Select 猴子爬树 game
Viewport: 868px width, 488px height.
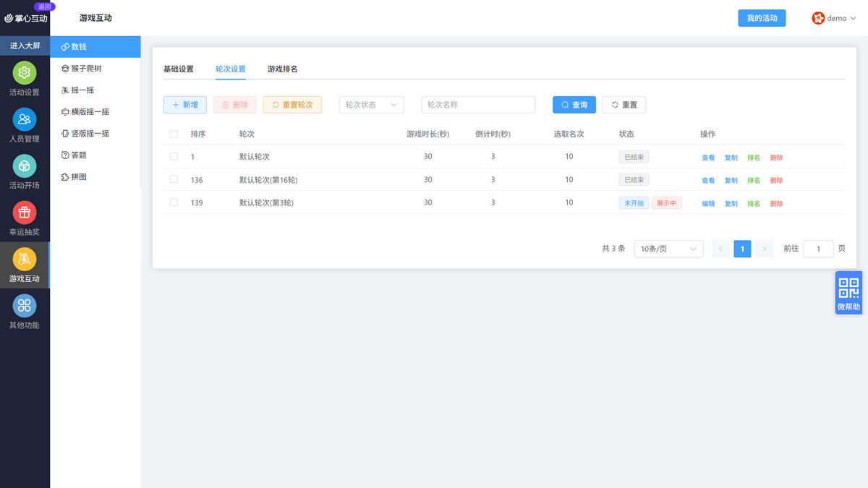coord(95,69)
